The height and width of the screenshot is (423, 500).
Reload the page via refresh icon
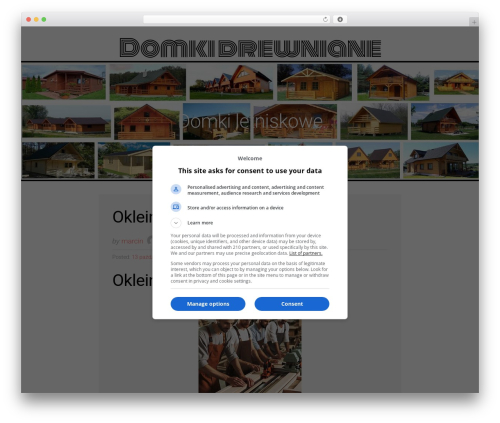pyautogui.click(x=325, y=19)
